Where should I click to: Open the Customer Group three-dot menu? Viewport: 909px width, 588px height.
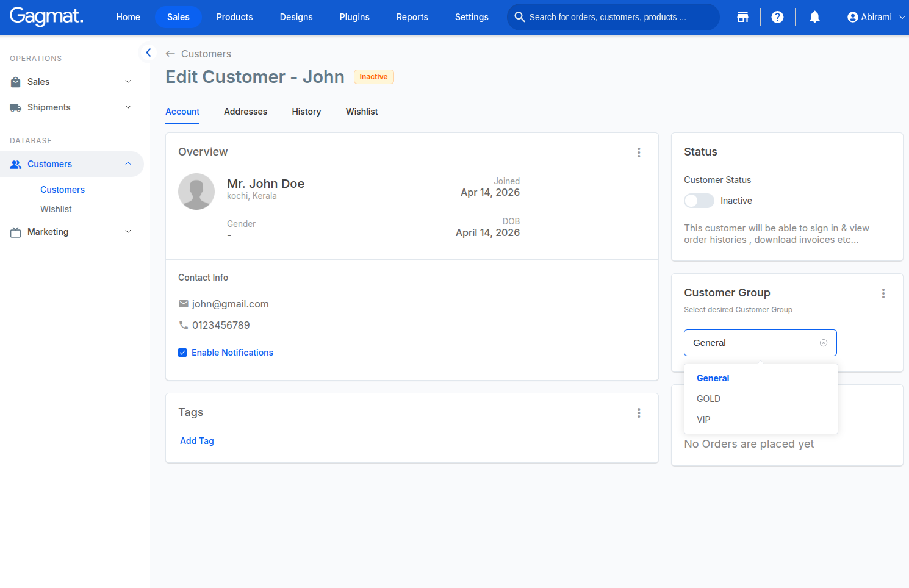point(883,293)
